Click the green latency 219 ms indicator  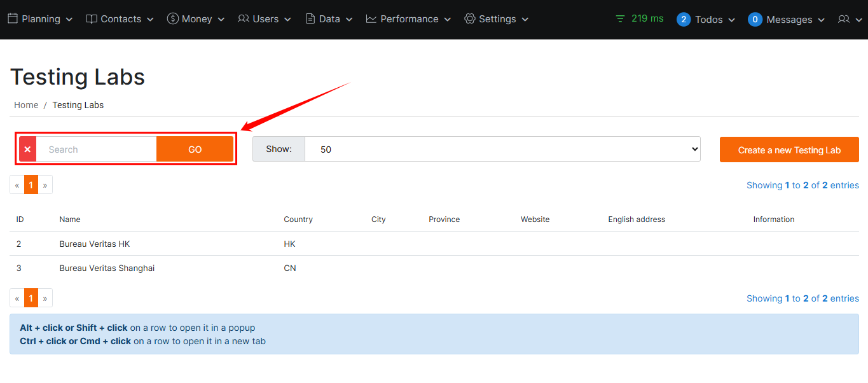tap(640, 19)
